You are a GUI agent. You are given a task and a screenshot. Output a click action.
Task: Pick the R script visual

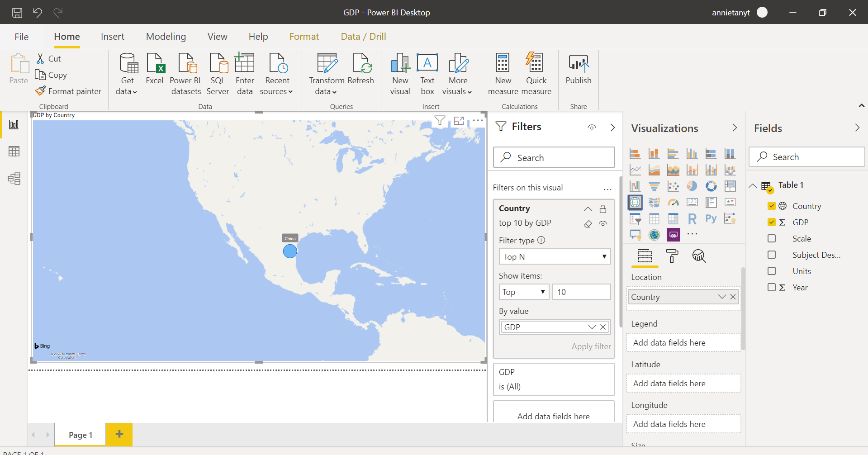coord(692,219)
